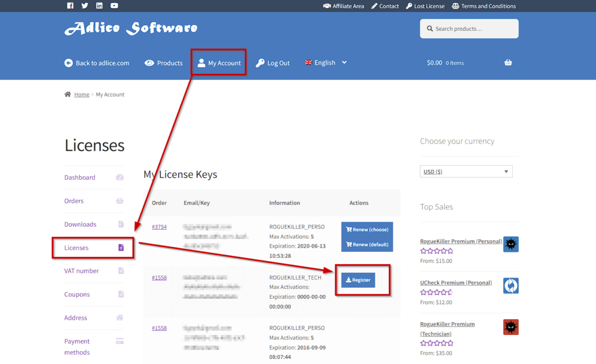This screenshot has height=364, width=596.
Task: Click Log Out in navigation
Action: (x=272, y=63)
